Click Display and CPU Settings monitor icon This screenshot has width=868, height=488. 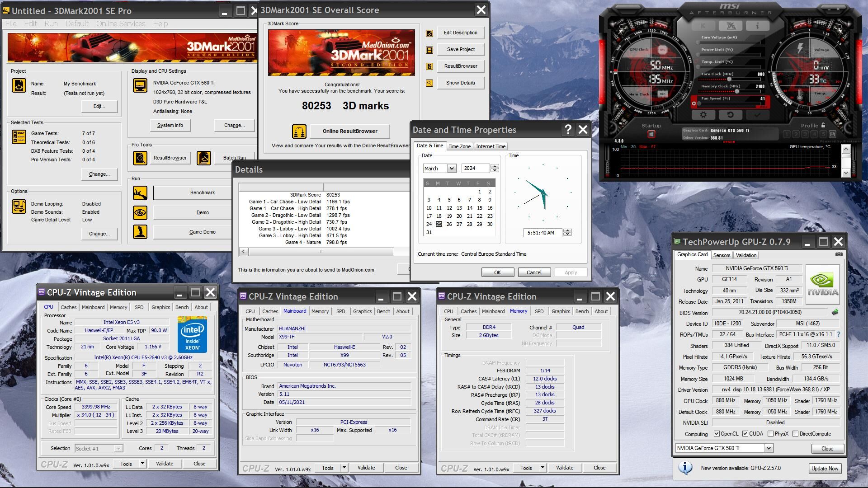coord(140,85)
